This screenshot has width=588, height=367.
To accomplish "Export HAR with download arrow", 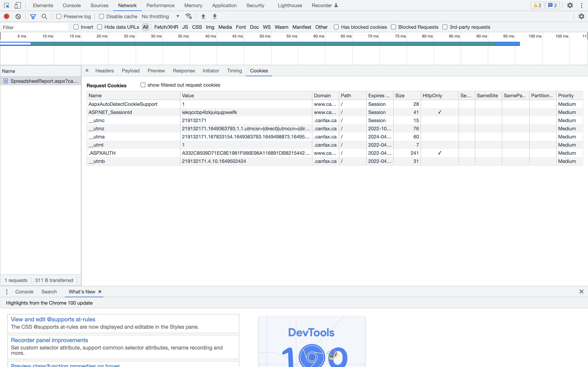I will [x=215, y=16].
